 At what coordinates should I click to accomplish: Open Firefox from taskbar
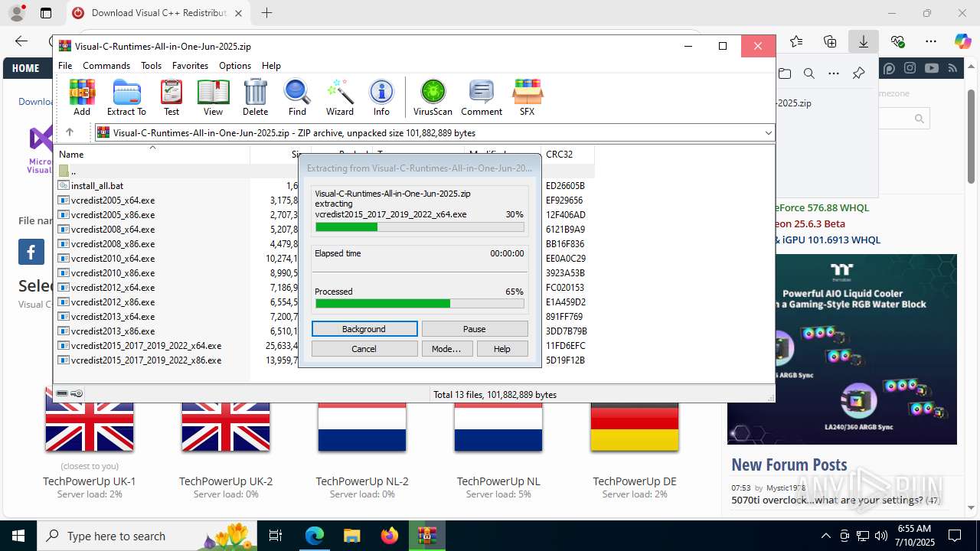pos(389,536)
